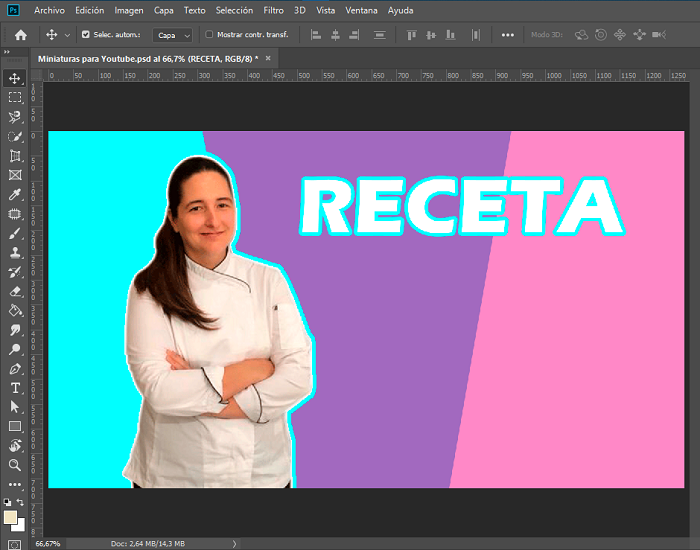Align vertical centers of layers
The width and height of the screenshot is (700, 550).
tap(431, 35)
